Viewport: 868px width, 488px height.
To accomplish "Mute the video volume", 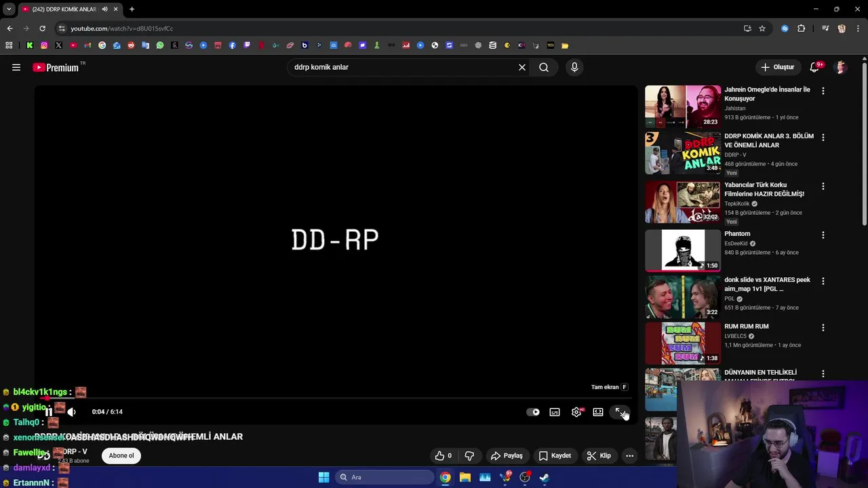I will (x=71, y=411).
